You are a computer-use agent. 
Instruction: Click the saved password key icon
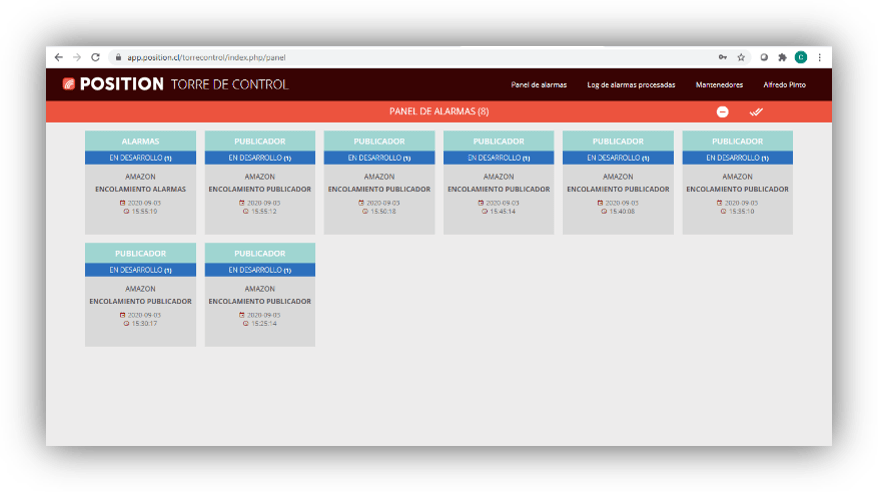722,57
